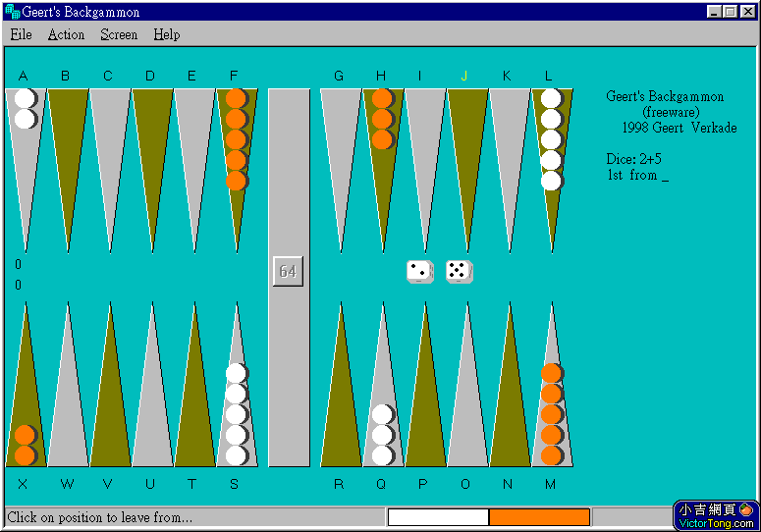Open the Screen menu
Screen dimensions: 761x532
click(x=119, y=34)
